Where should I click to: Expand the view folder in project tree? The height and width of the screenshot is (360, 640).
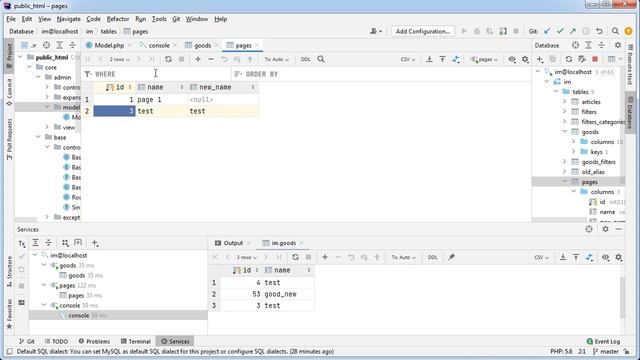tap(47, 127)
